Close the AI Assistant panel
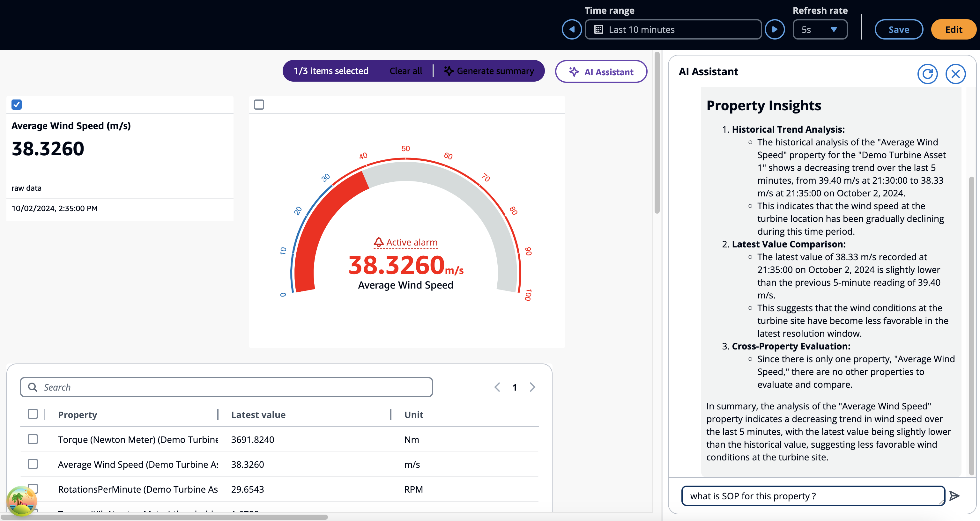The image size is (980, 521). point(955,74)
